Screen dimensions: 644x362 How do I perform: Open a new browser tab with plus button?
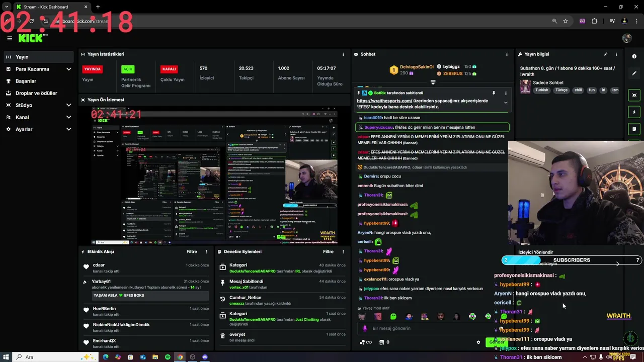(98, 7)
